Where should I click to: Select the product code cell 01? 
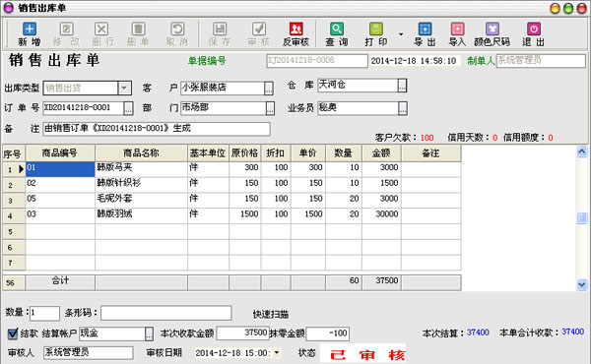(x=60, y=169)
